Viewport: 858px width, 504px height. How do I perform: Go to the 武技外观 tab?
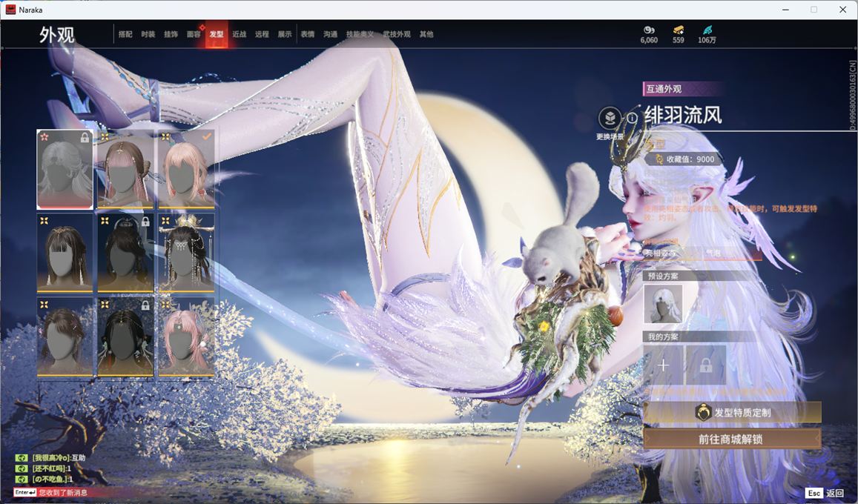(397, 34)
